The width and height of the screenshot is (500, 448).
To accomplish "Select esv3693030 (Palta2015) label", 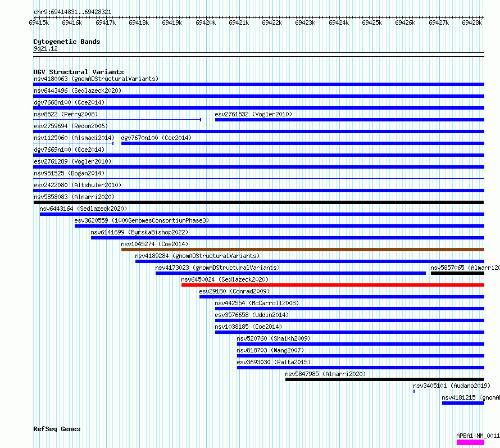I will coord(274,362).
